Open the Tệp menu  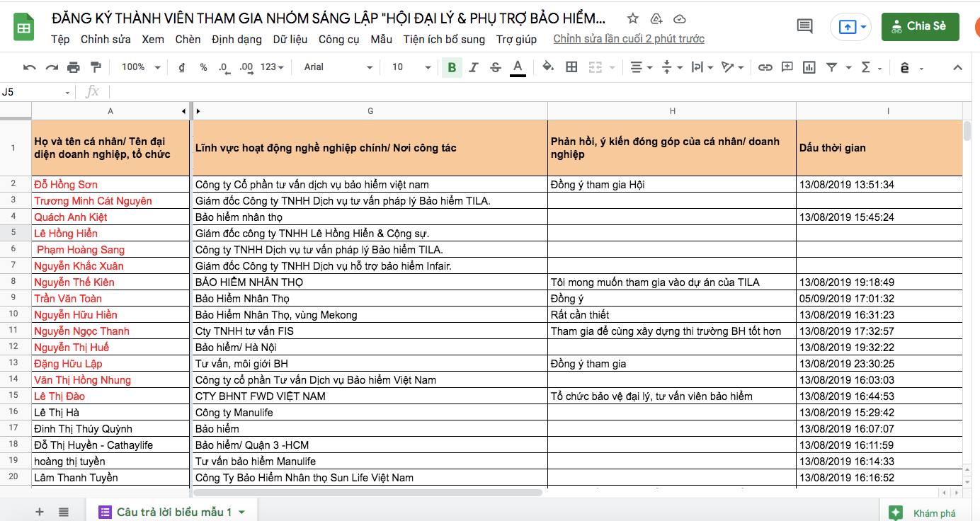click(60, 39)
